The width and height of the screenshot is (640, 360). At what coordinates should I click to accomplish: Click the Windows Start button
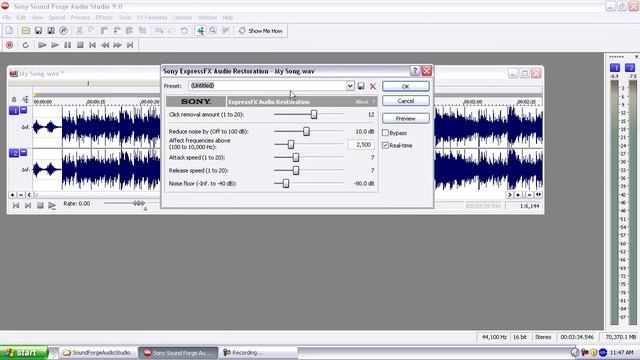click(x=24, y=353)
